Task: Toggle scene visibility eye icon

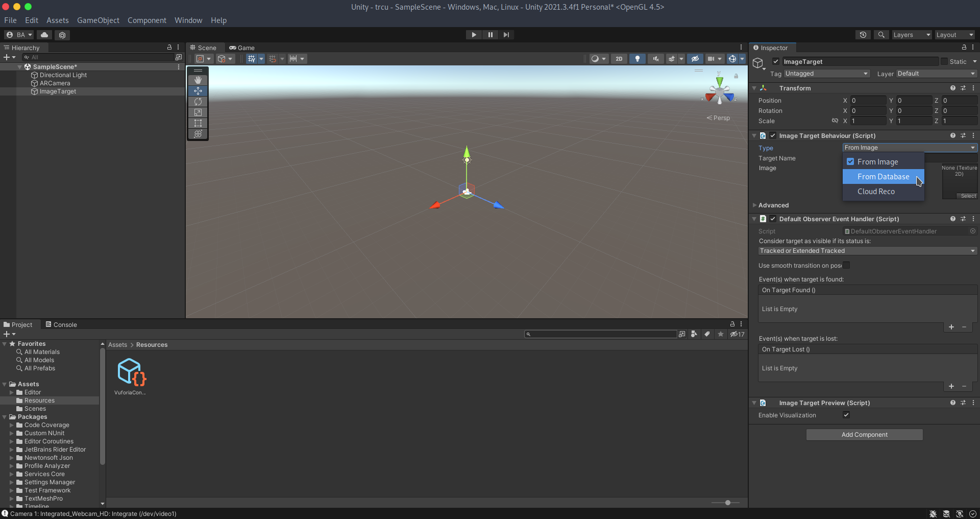Action: (695, 59)
